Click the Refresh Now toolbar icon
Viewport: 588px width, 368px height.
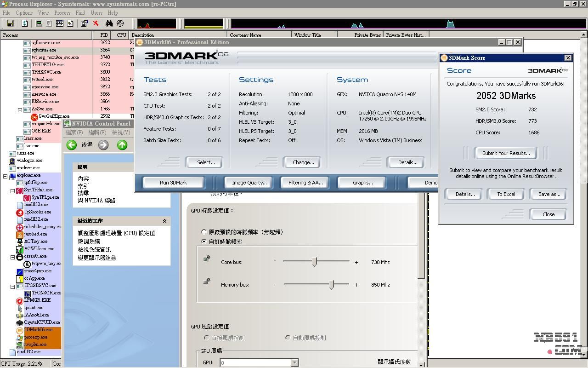[25, 23]
